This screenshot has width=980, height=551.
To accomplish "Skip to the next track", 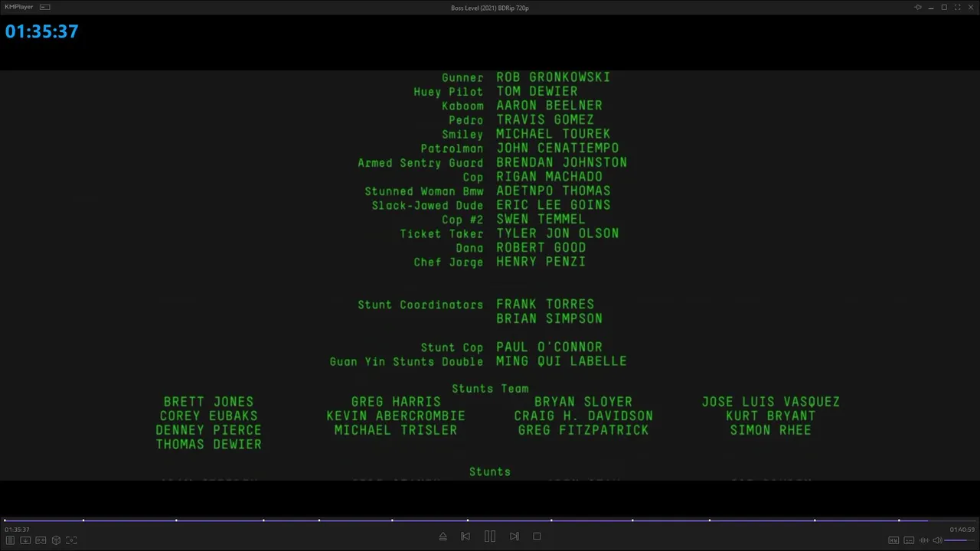I will 514,536.
